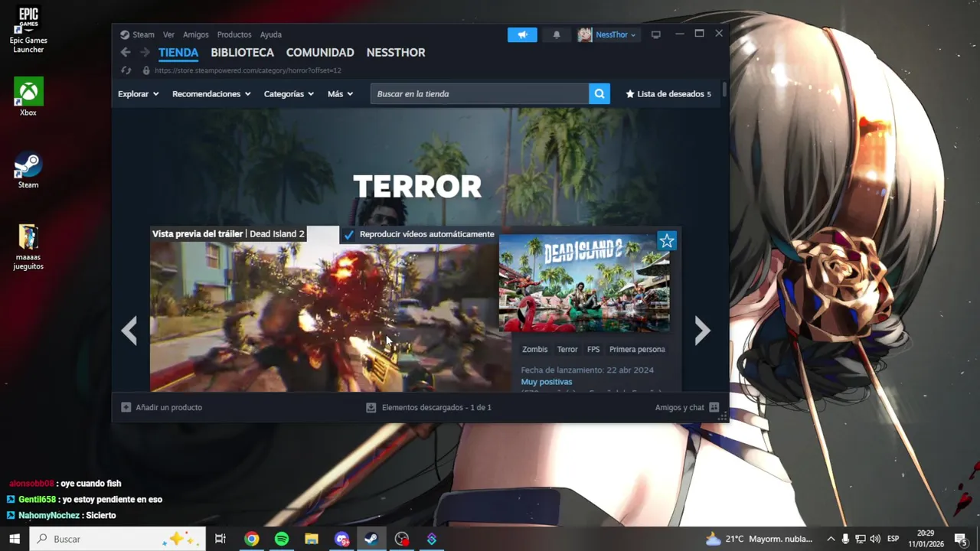Go forward with Steam forward arrow

145,52
